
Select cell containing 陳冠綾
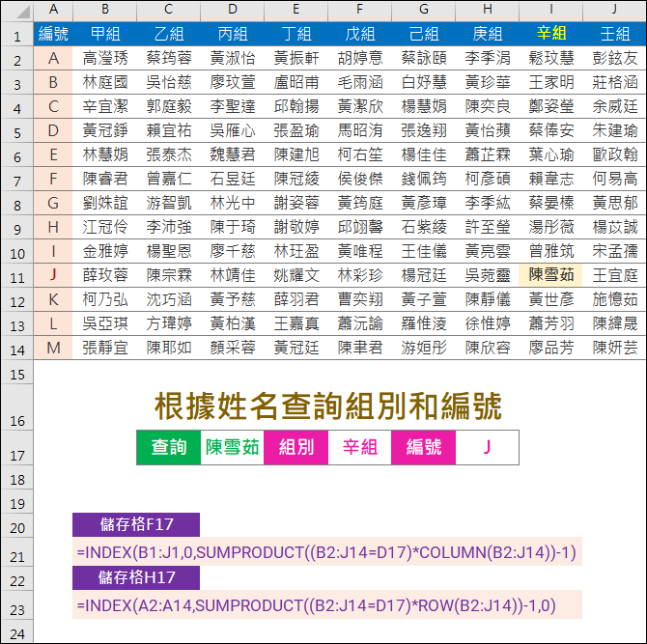[296, 179]
